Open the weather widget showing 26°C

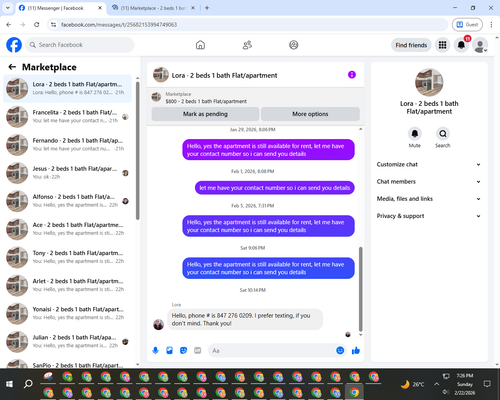point(412,384)
